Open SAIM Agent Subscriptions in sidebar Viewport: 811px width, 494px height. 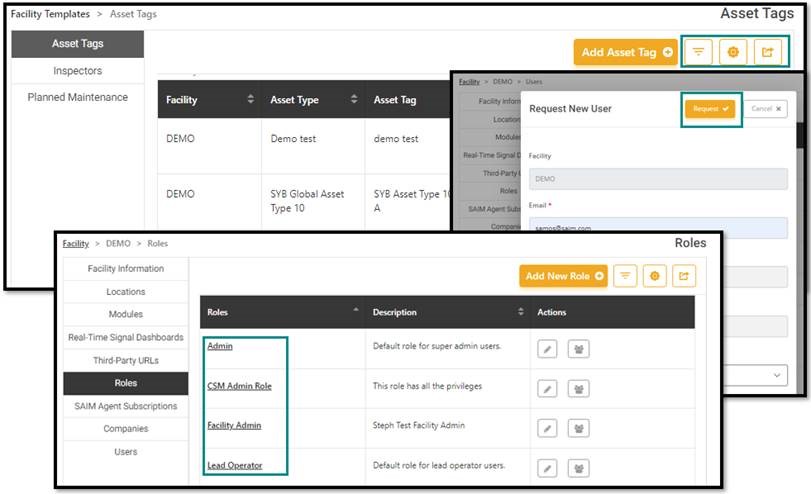[125, 406]
